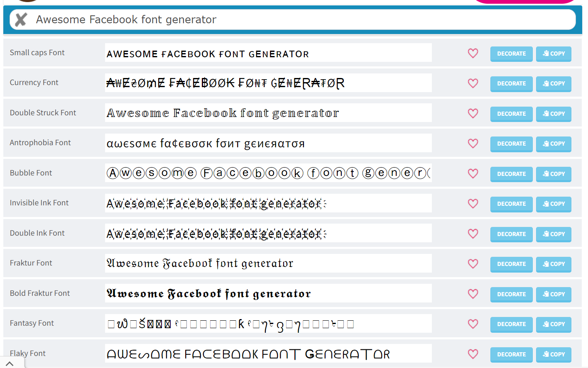Clear the search field using the X icon
Screen dimensions: 588x368
click(20, 19)
